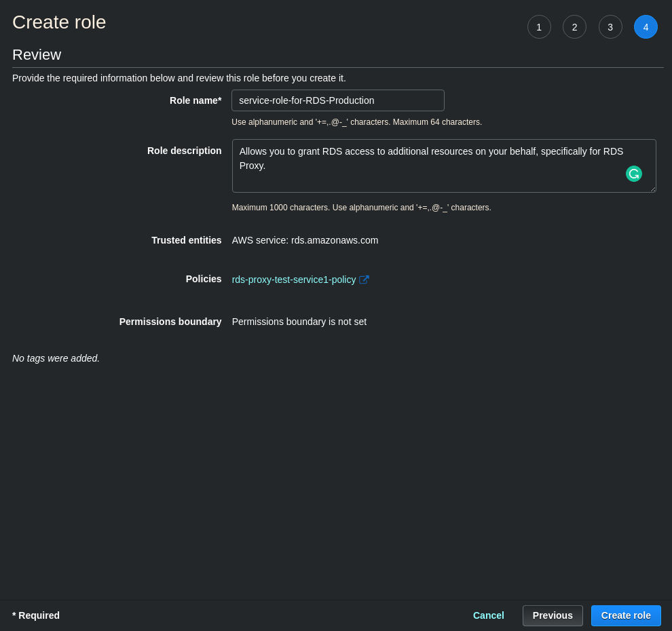Open the rds-proxy-test-service1-policy link
The height and width of the screenshot is (631, 672).
294,280
